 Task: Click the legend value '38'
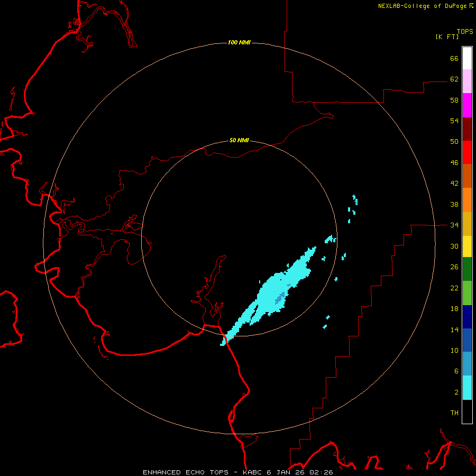[x=454, y=204]
